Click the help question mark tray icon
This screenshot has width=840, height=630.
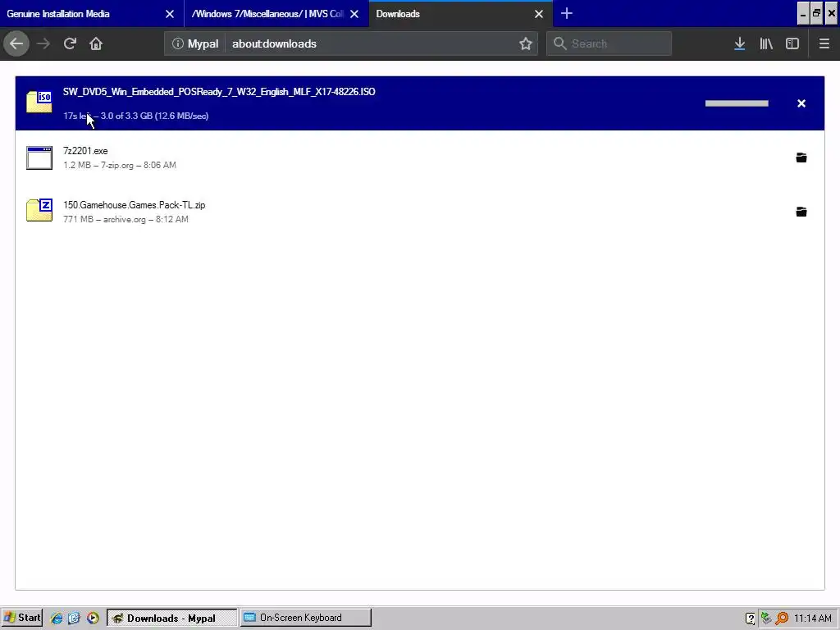pyautogui.click(x=750, y=619)
